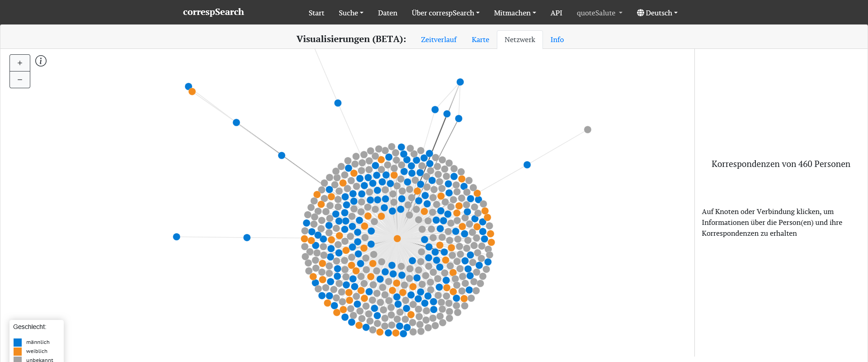Click the blue männlich legend swatch
Image resolution: width=868 pixels, height=362 pixels.
tap(18, 342)
